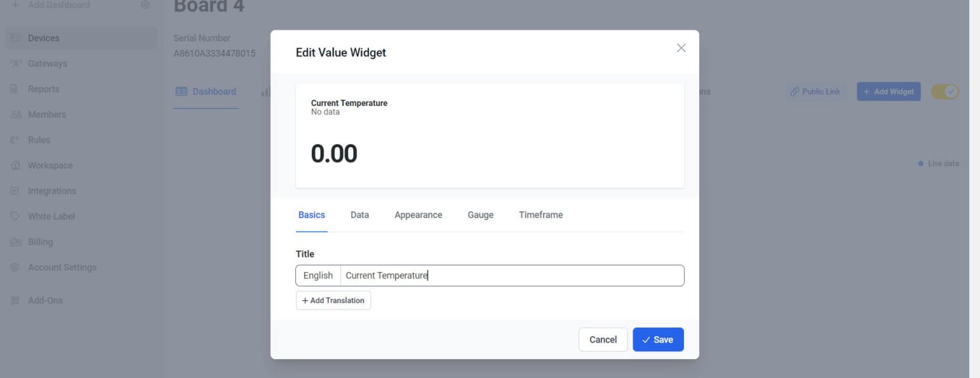Save the widget changes

pyautogui.click(x=658, y=340)
